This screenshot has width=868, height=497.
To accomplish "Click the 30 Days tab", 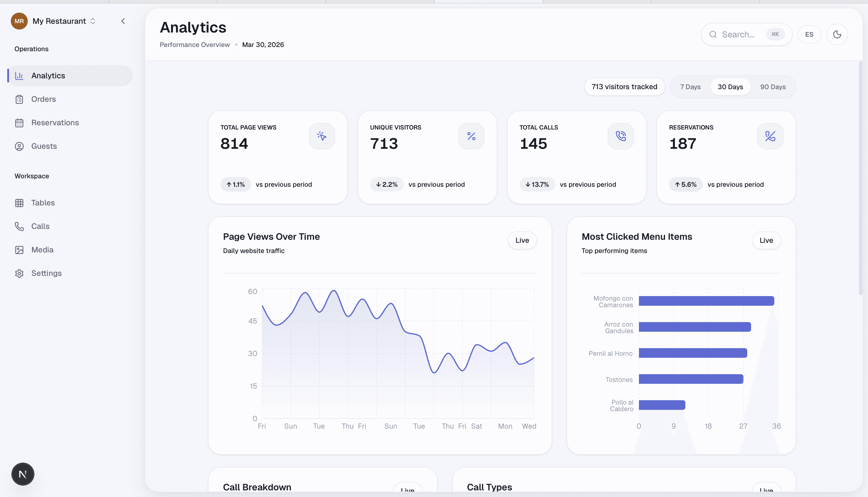I will 730,87.
